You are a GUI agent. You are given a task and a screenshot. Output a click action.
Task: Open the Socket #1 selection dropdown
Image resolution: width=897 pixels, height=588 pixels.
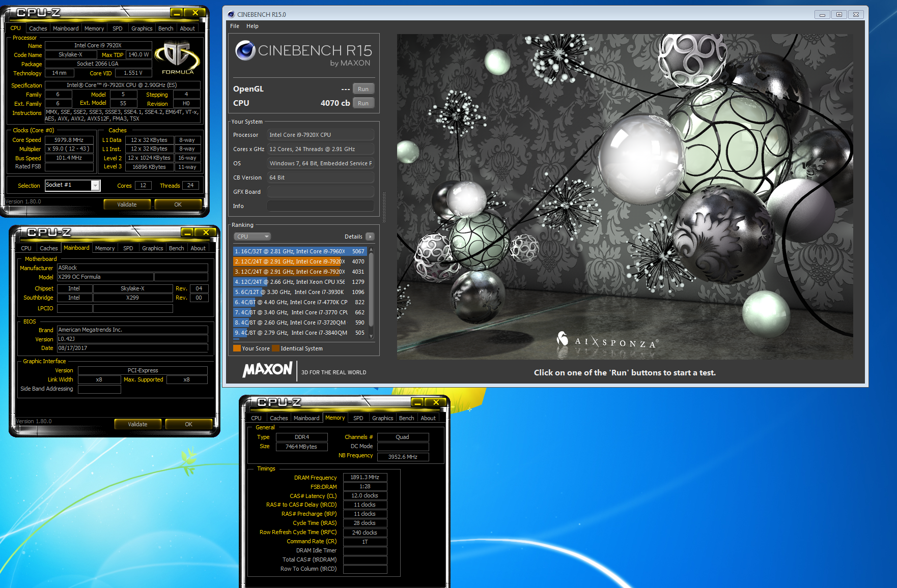click(95, 186)
